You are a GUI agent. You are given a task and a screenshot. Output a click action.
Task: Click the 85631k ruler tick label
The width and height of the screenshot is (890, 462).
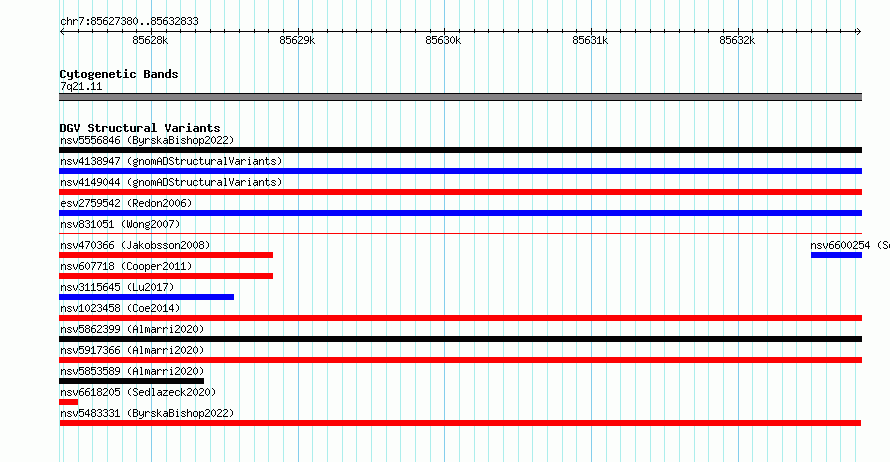[x=590, y=40]
